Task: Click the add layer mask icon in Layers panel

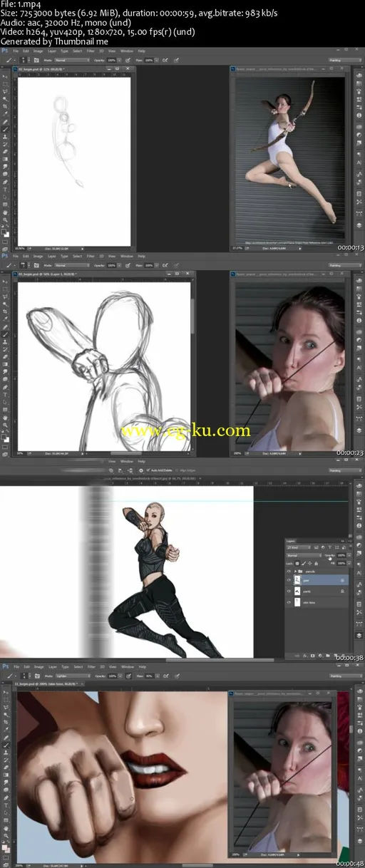Action: tap(312, 656)
